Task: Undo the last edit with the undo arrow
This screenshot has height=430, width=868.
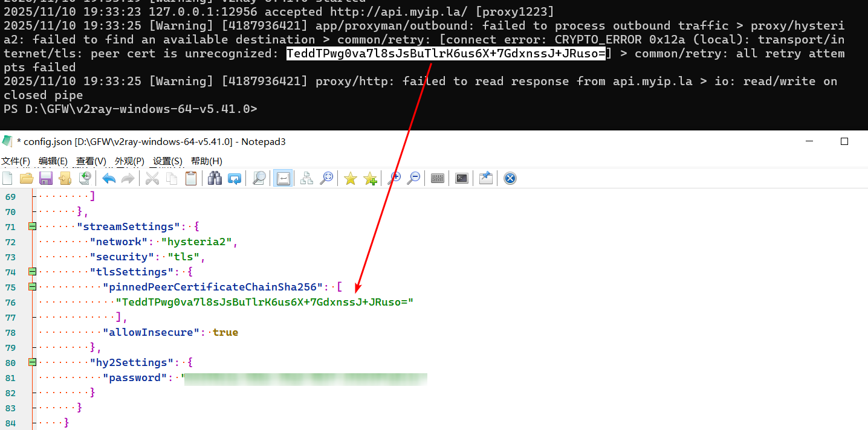Action: [109, 178]
